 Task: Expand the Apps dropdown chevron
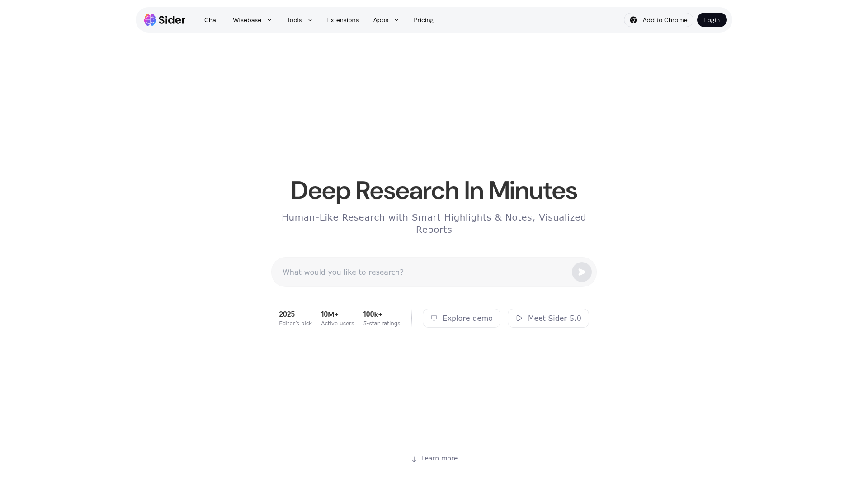point(396,20)
